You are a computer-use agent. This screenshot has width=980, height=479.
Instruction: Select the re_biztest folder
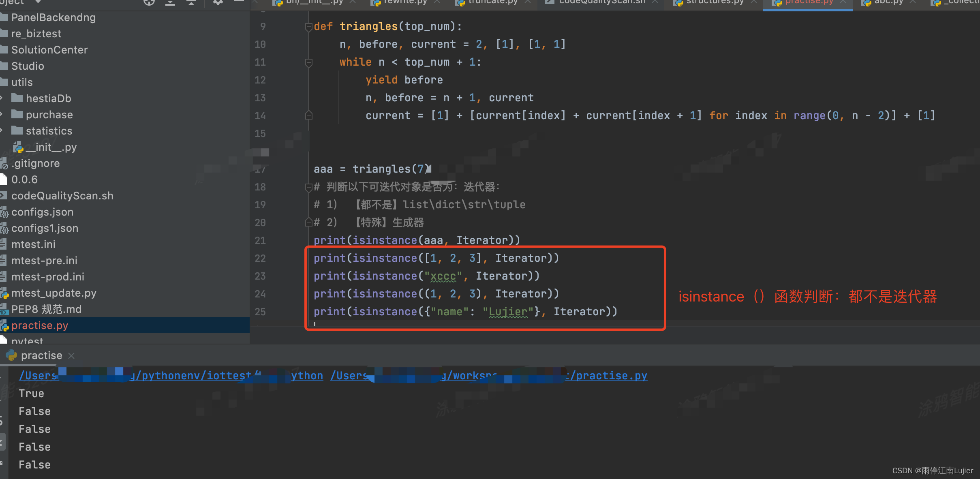point(36,34)
